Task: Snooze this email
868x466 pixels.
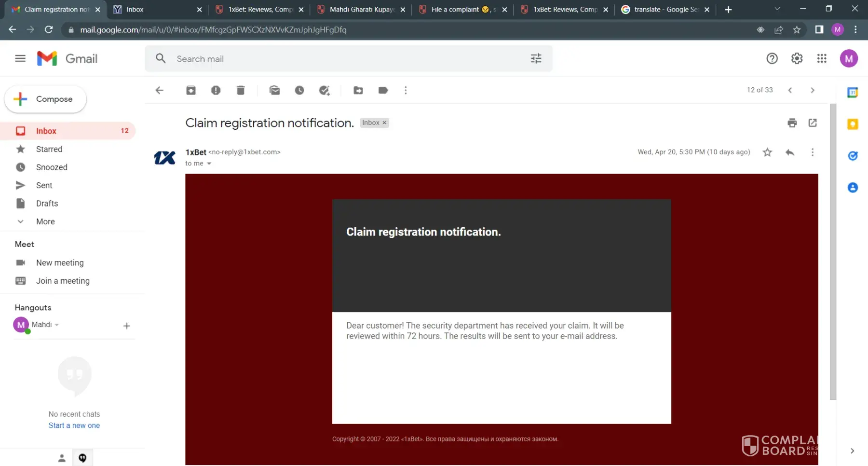Action: click(299, 90)
